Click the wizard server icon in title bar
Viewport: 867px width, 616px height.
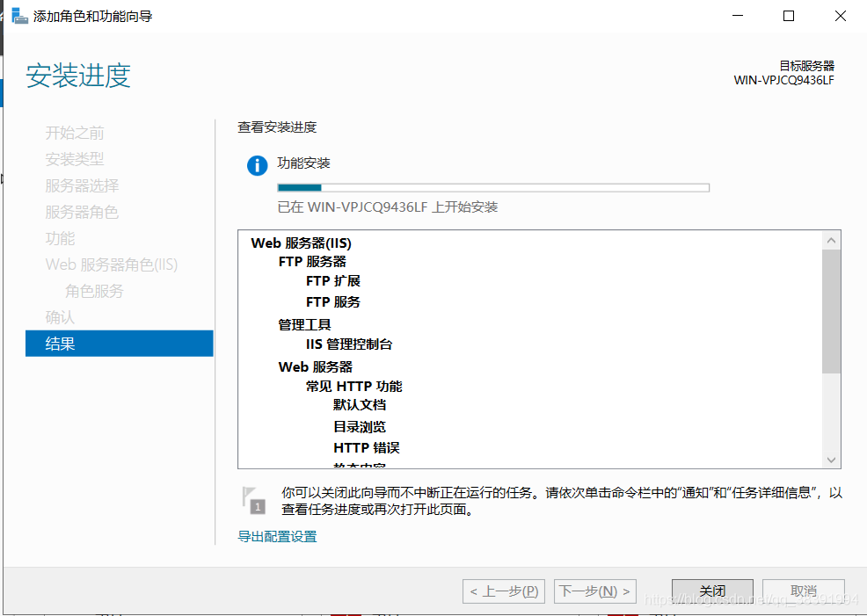pos(19,16)
